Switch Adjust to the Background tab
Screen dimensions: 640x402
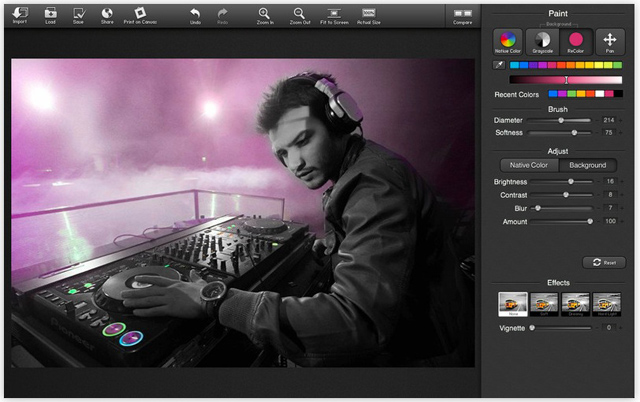[587, 165]
